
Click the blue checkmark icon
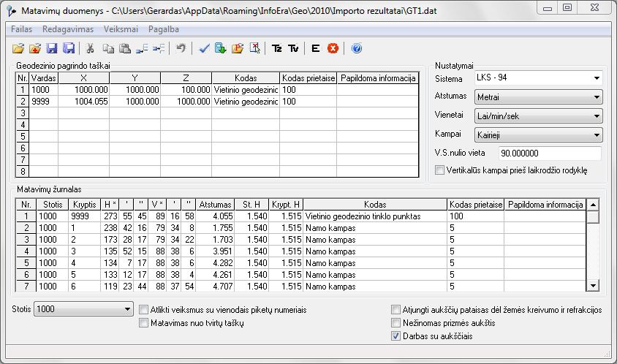(x=204, y=48)
